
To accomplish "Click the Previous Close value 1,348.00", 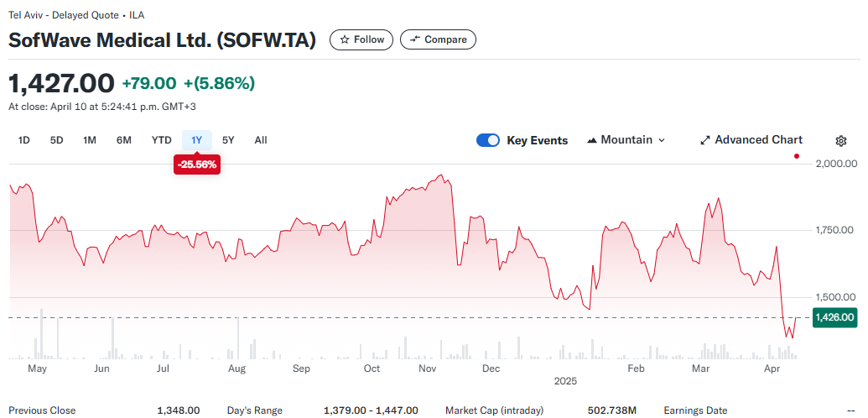I will point(179,410).
